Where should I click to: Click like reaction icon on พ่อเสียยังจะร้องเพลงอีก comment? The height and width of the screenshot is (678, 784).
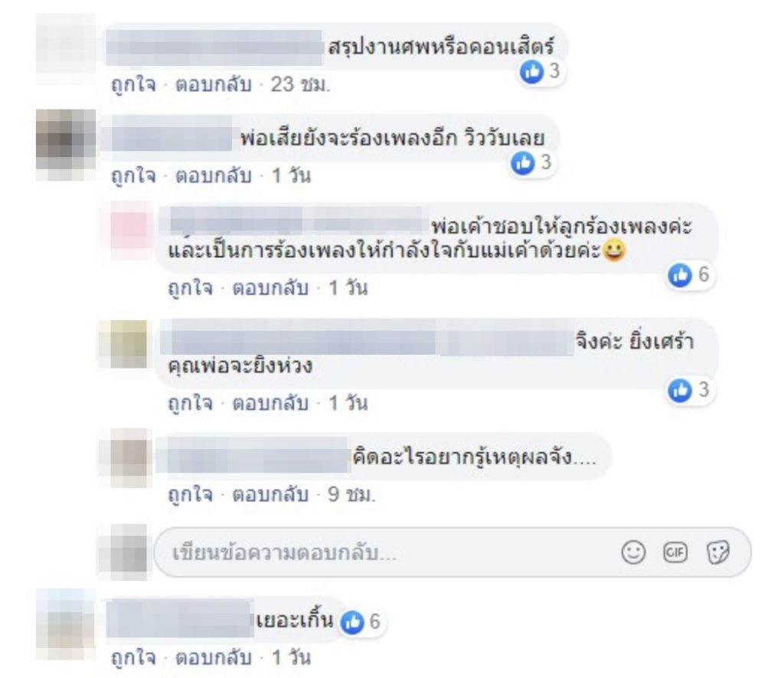tap(522, 163)
